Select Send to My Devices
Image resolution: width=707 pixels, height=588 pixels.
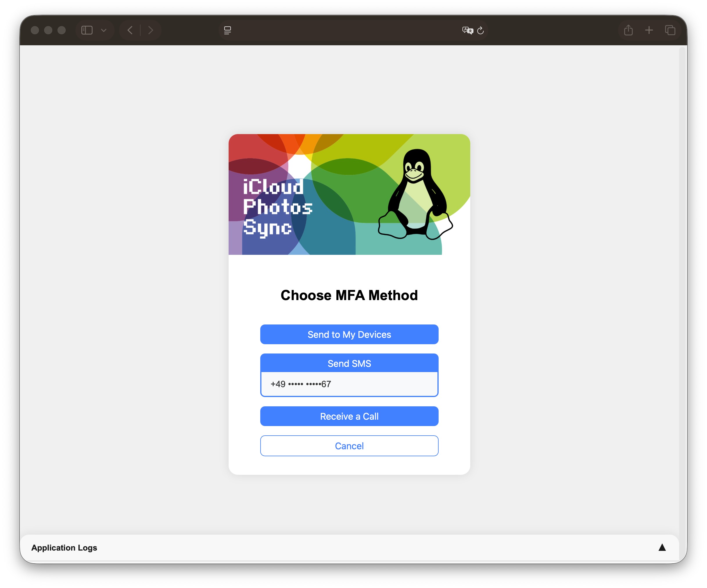(x=349, y=334)
